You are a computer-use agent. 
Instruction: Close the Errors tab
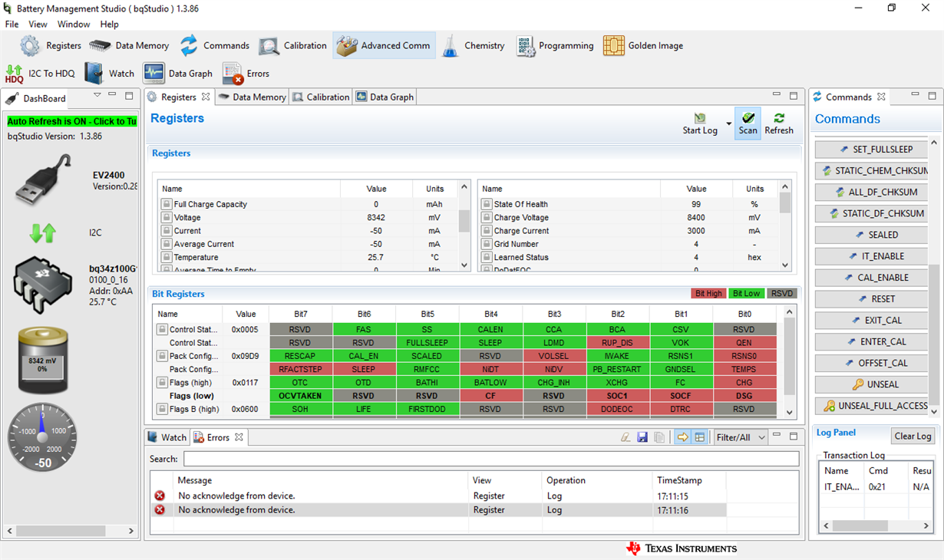pyautogui.click(x=239, y=437)
